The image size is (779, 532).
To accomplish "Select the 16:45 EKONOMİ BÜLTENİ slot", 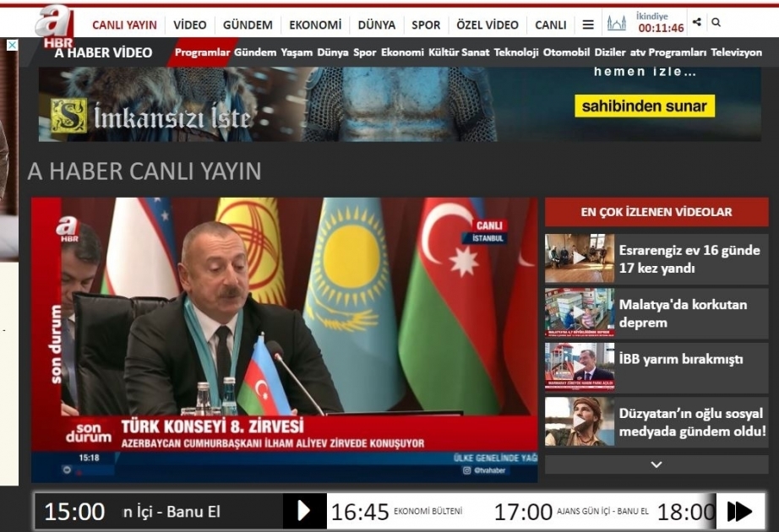I will [397, 511].
